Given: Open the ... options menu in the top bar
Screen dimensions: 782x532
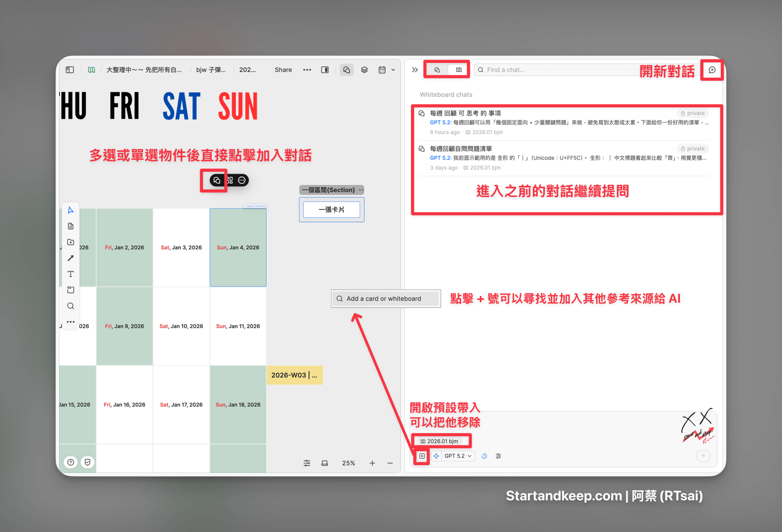Looking at the screenshot, I should pos(307,70).
